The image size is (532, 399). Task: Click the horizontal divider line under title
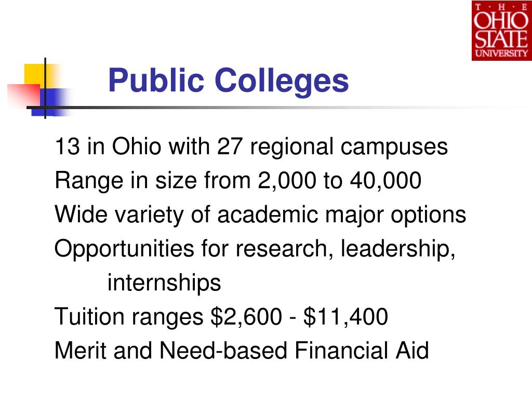(x=271, y=108)
